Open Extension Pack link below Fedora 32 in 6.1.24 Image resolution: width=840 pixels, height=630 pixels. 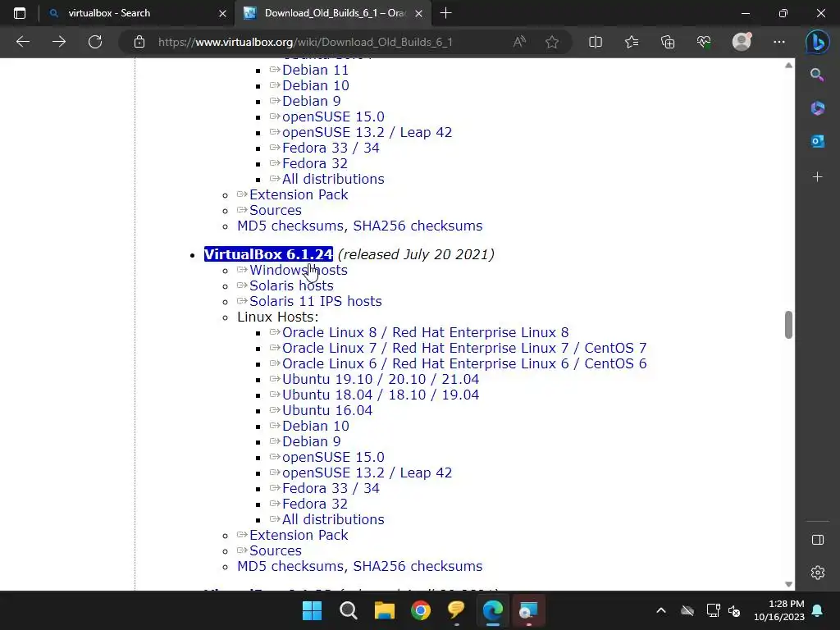[x=299, y=535]
